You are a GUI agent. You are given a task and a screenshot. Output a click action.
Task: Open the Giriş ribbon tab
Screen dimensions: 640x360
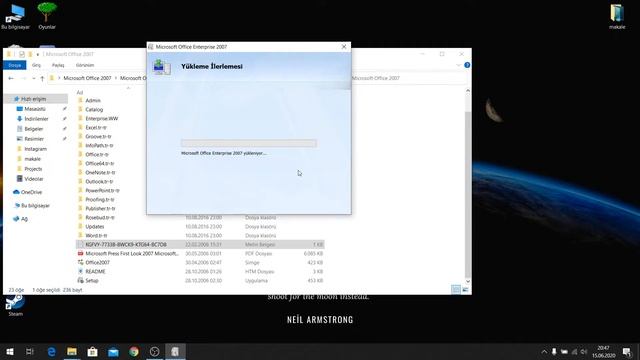pyautogui.click(x=36, y=65)
